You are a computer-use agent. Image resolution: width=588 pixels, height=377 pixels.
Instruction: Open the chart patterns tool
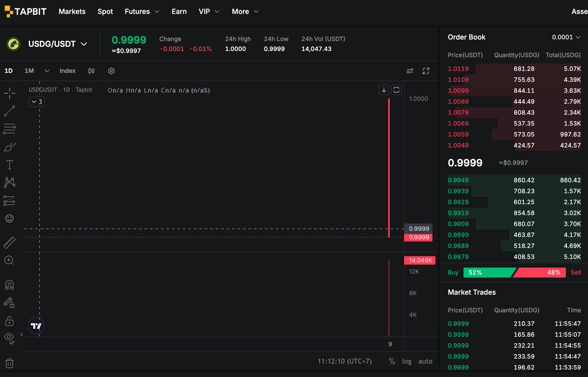10,183
